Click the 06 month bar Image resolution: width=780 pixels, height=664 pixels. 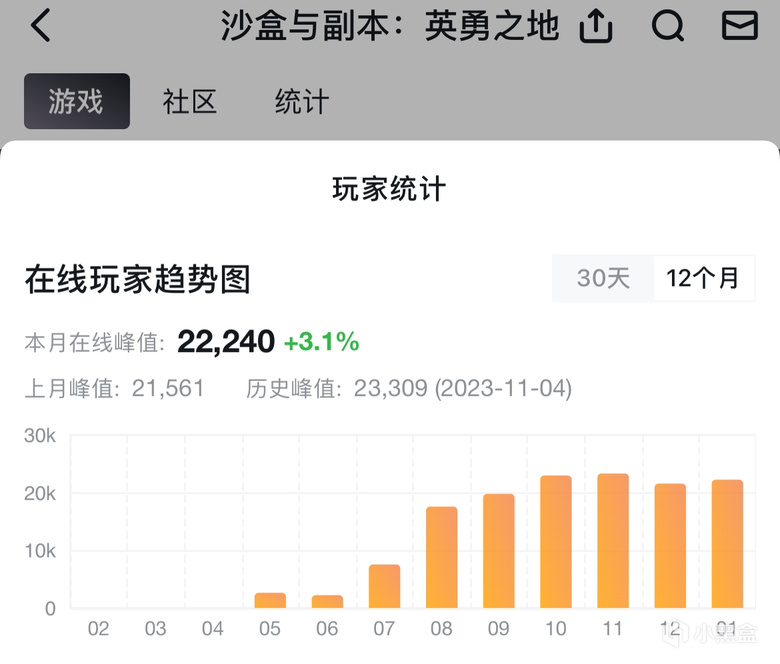pyautogui.click(x=327, y=601)
